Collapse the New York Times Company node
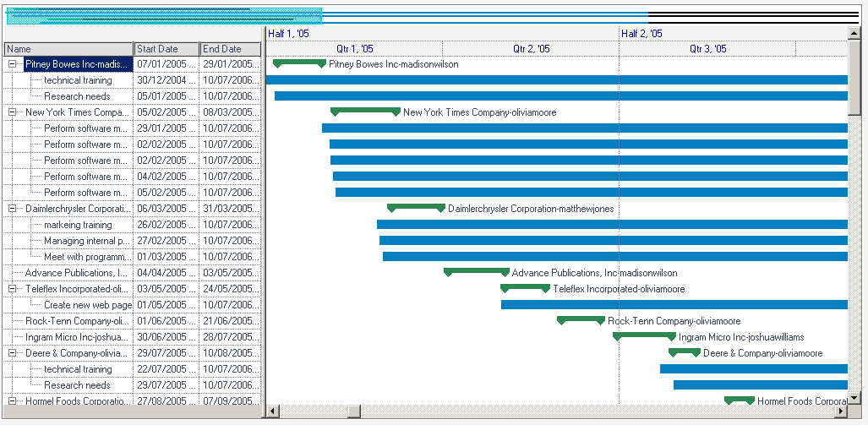Viewport: 868px width, 425px height. point(13,112)
